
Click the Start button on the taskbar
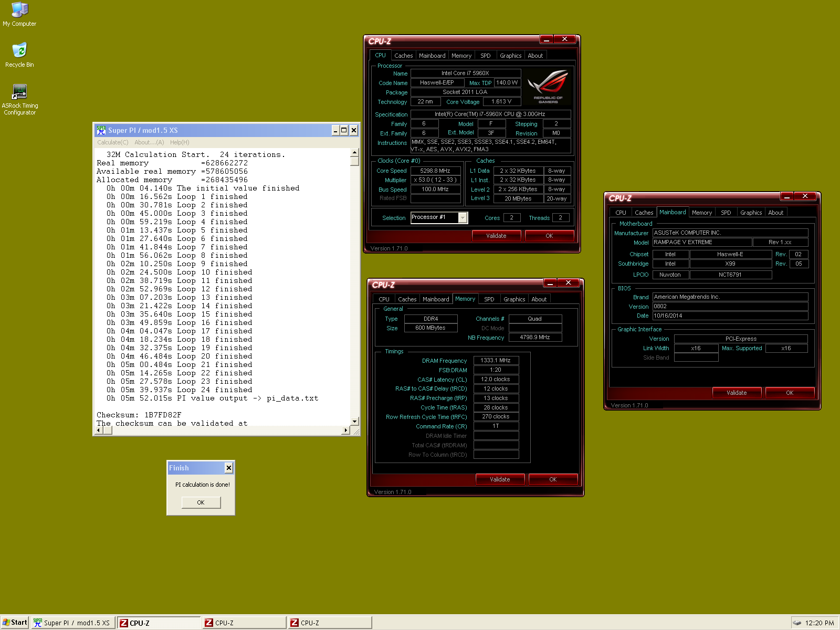coord(15,623)
